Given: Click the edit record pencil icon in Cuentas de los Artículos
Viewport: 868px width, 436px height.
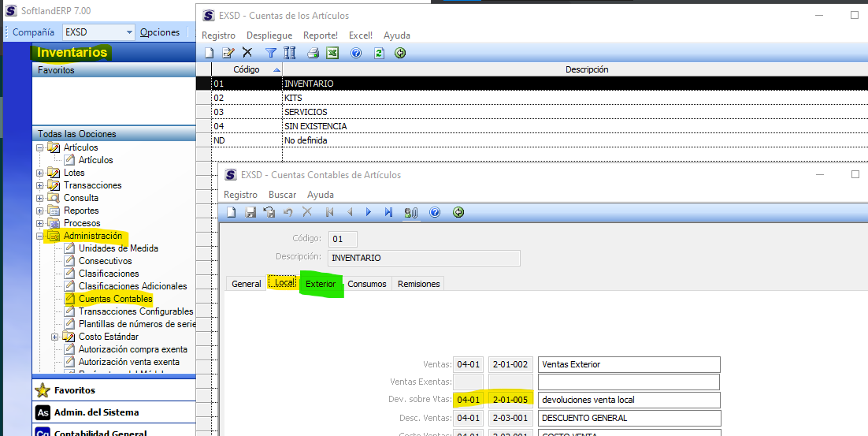Looking at the screenshot, I should [228, 53].
